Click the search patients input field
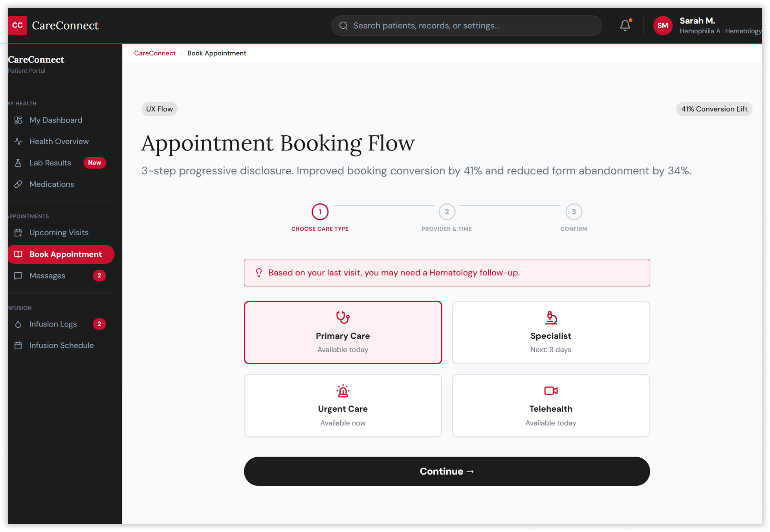The width and height of the screenshot is (770, 532). (x=466, y=26)
